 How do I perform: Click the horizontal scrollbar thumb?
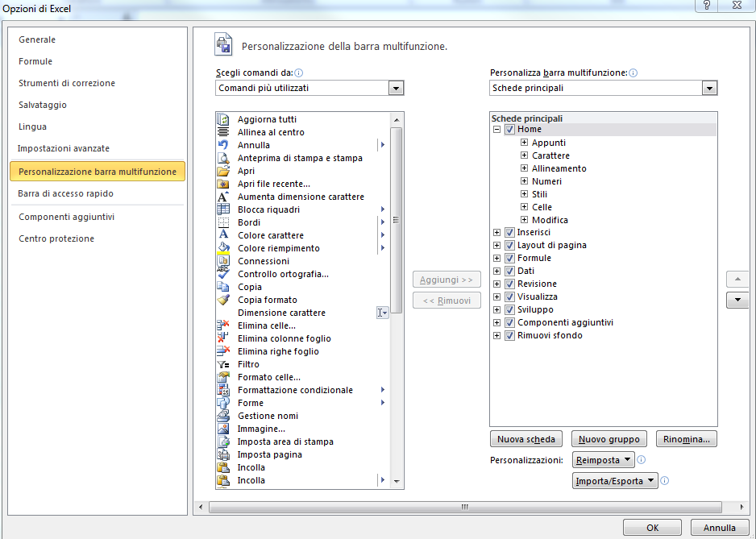[465, 508]
